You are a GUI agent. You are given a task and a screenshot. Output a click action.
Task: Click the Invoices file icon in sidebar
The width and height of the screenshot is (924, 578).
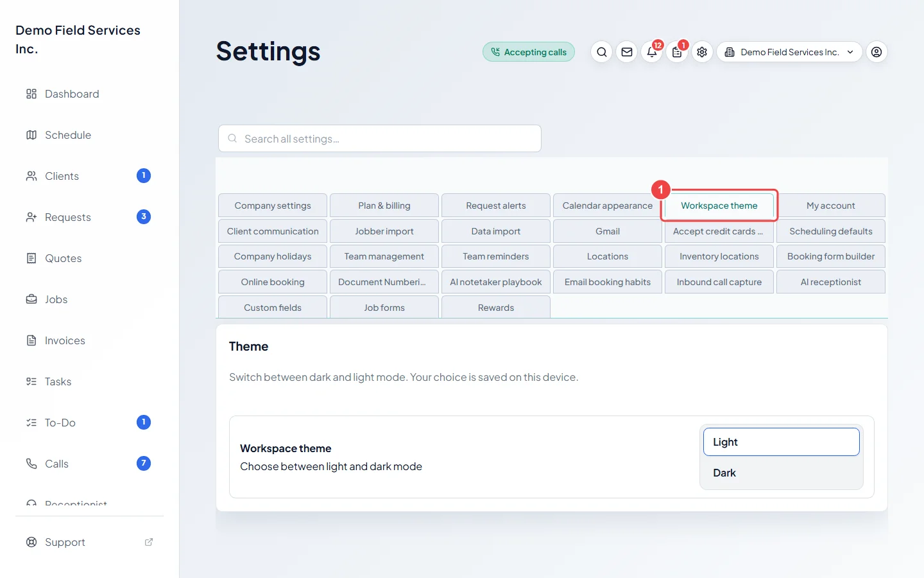point(31,340)
